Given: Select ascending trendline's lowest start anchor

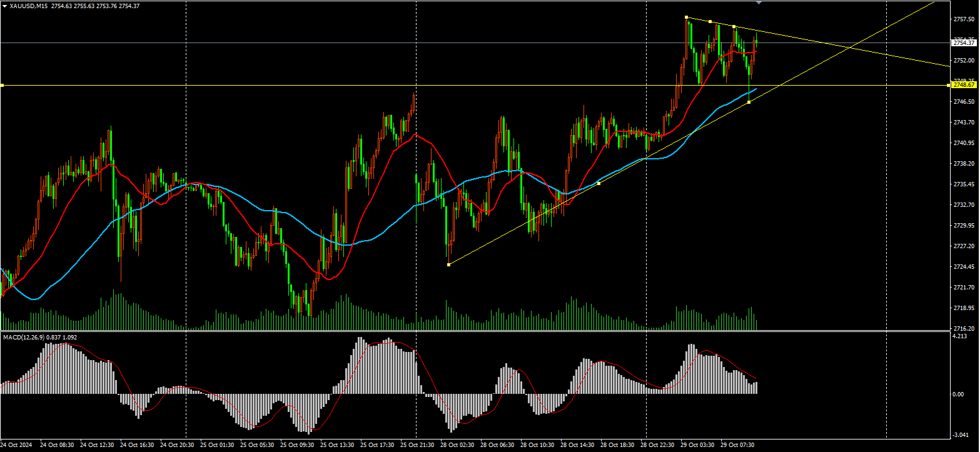Looking at the screenshot, I should (x=449, y=264).
